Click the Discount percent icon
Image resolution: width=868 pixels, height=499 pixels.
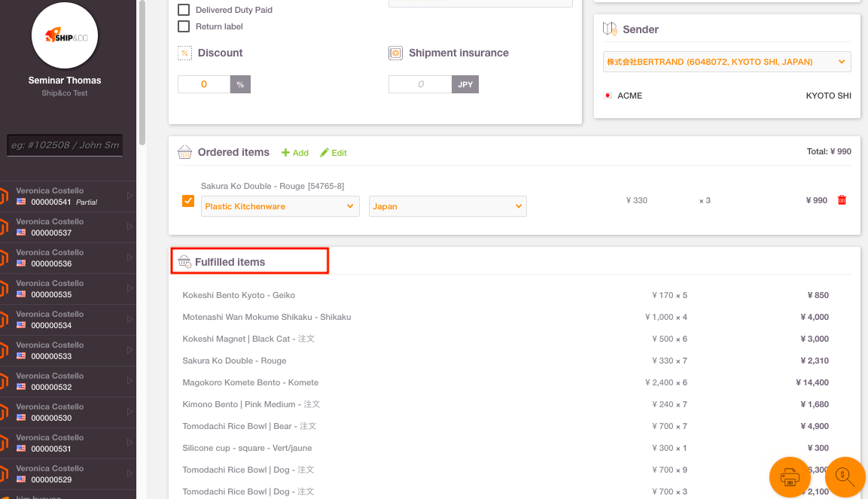point(185,53)
